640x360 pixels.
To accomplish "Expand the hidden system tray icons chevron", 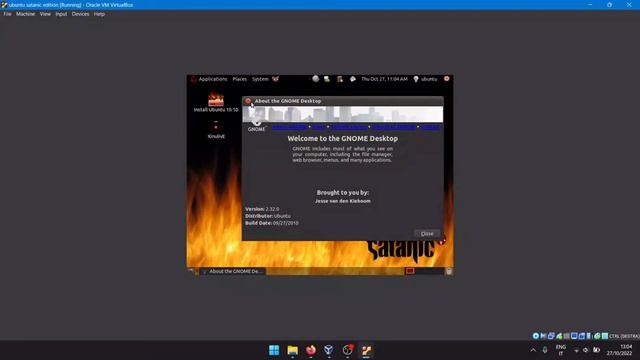I will [x=533, y=350].
